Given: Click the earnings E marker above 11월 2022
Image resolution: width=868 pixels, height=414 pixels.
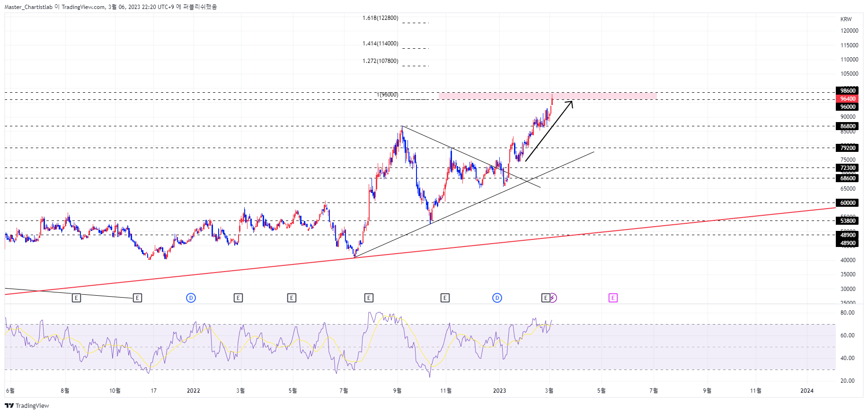Looking at the screenshot, I should click(x=445, y=298).
